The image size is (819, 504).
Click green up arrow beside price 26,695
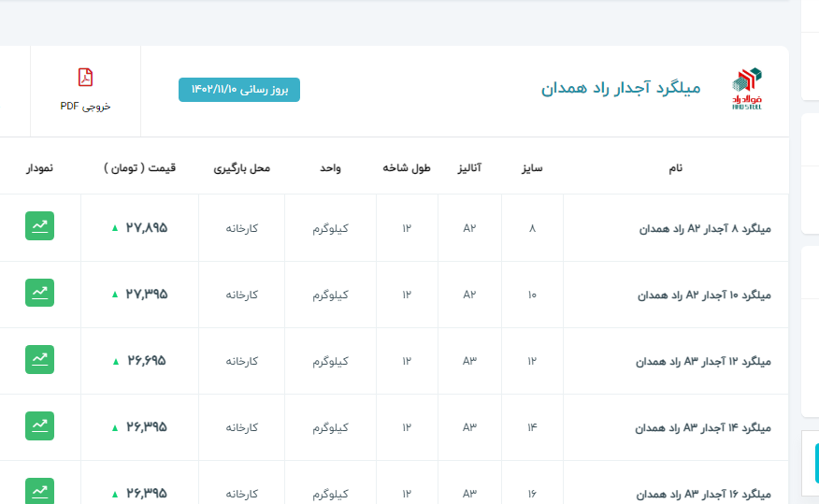click(115, 361)
